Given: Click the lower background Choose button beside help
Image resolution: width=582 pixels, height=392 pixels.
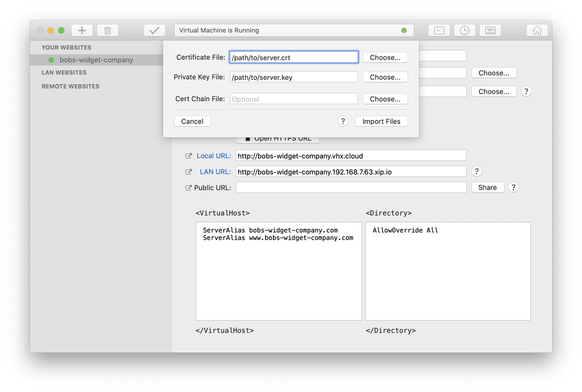Looking at the screenshot, I should pos(494,91).
